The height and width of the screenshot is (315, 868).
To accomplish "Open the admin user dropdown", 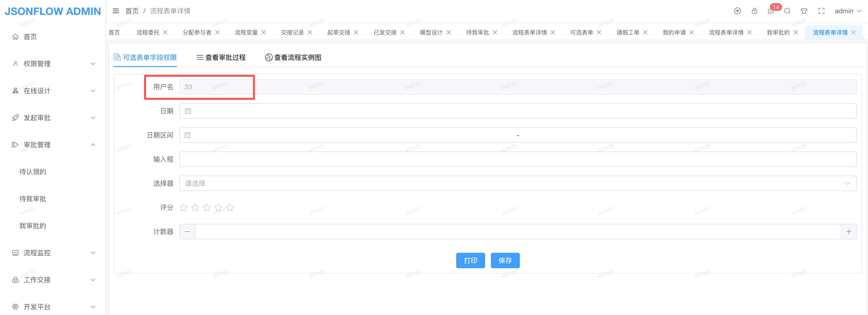I will [848, 11].
